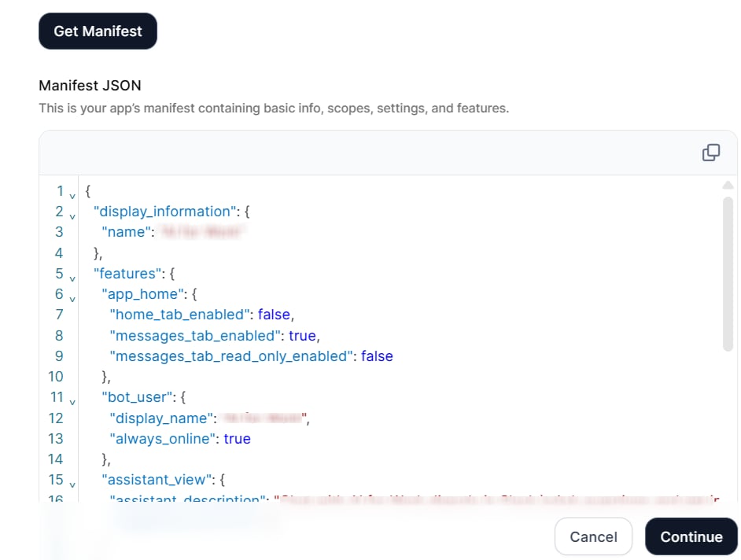
Task: Click the "display_name" key on line 12
Action: click(161, 418)
